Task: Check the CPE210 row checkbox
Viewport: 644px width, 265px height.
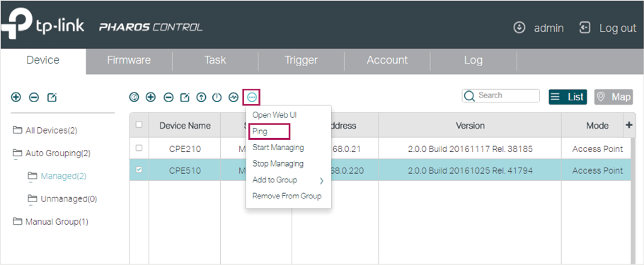Action: (139, 148)
